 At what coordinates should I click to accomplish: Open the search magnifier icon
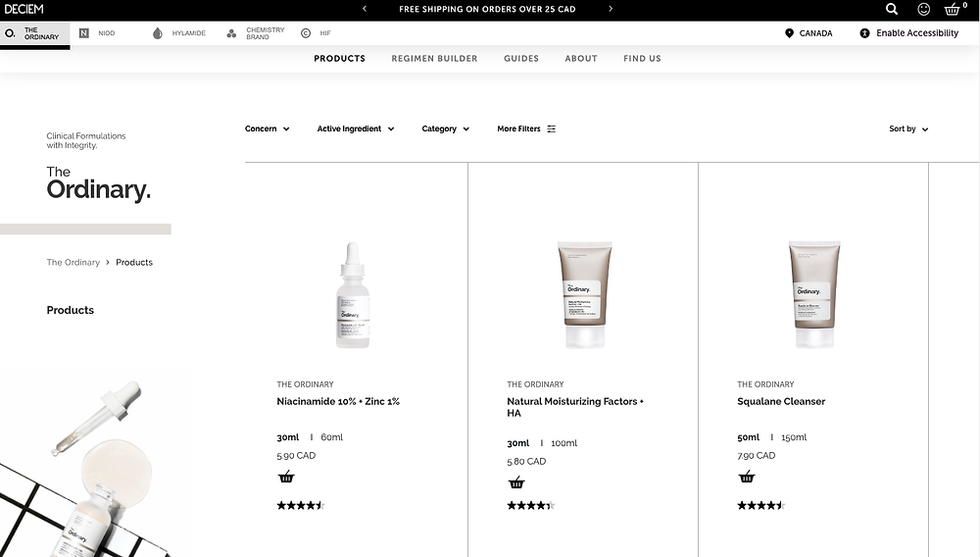click(892, 9)
